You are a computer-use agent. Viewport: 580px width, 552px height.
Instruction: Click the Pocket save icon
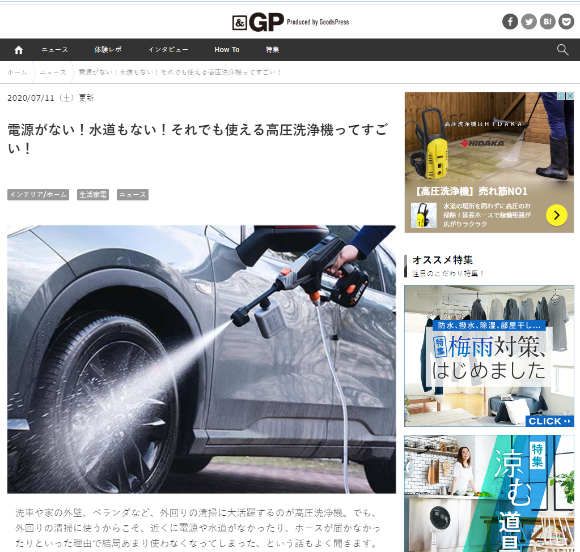point(566,21)
